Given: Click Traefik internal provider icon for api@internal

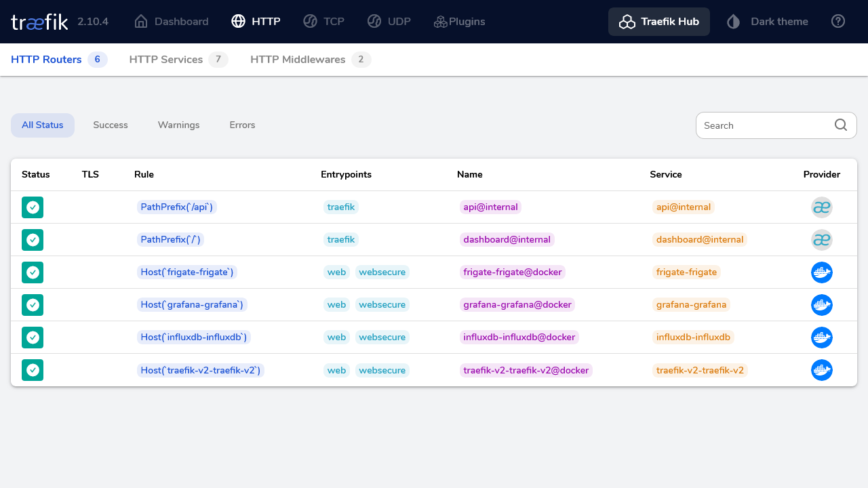Looking at the screenshot, I should [x=821, y=207].
